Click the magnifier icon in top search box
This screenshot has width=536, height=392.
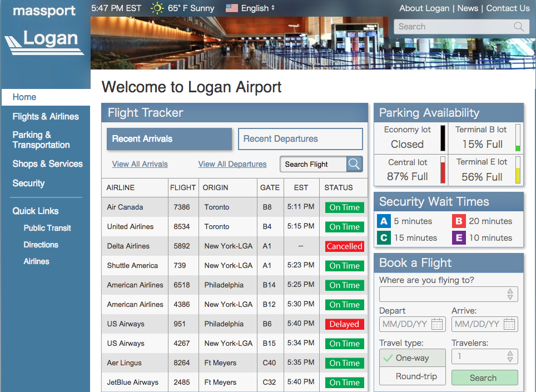pyautogui.click(x=519, y=27)
